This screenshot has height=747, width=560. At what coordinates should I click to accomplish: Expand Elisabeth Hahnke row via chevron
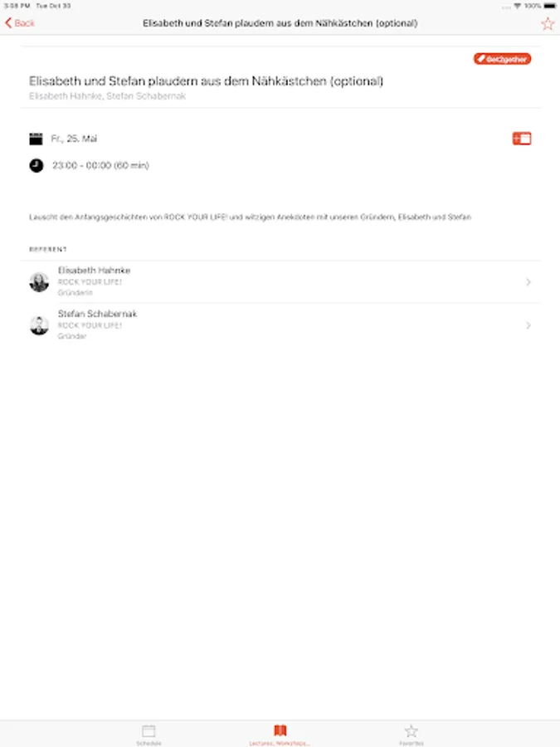[528, 282]
